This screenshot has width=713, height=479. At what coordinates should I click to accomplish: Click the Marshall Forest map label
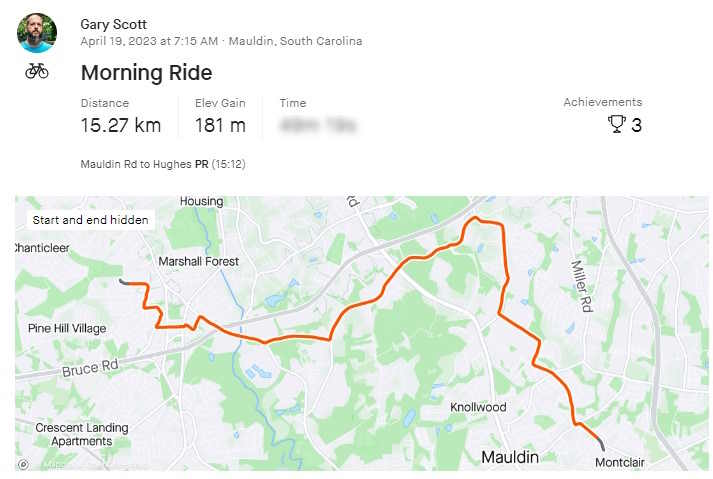point(198,262)
